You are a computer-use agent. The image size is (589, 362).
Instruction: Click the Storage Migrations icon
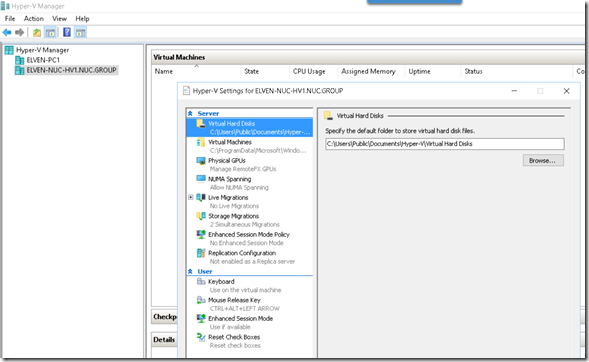201,216
